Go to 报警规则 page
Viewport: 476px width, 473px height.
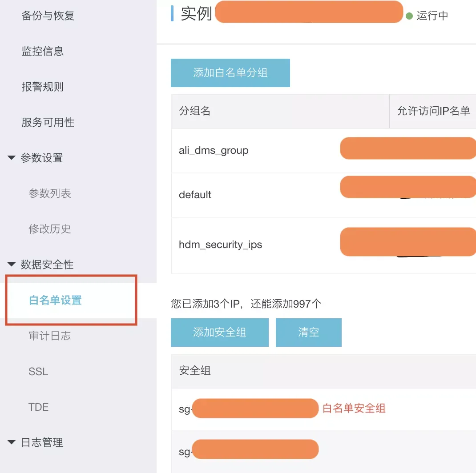pos(43,87)
